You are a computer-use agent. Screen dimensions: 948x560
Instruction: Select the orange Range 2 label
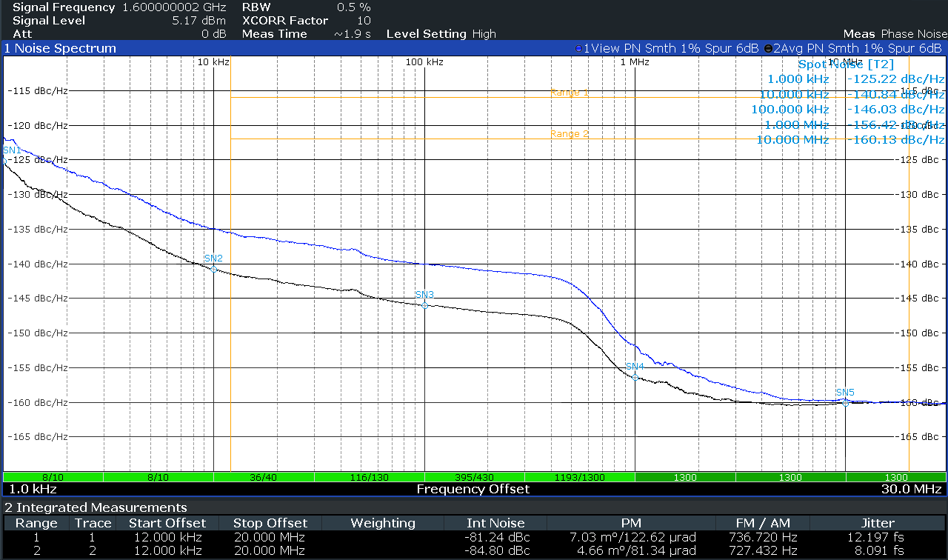click(x=570, y=134)
